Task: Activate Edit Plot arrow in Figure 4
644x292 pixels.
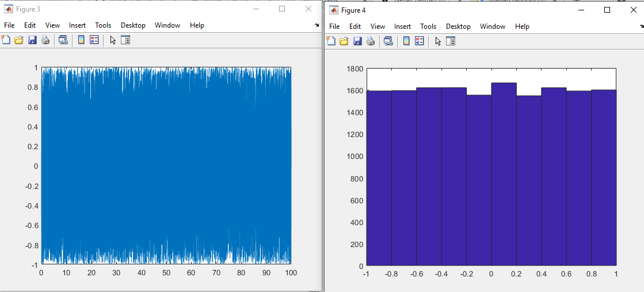Action: 438,41
